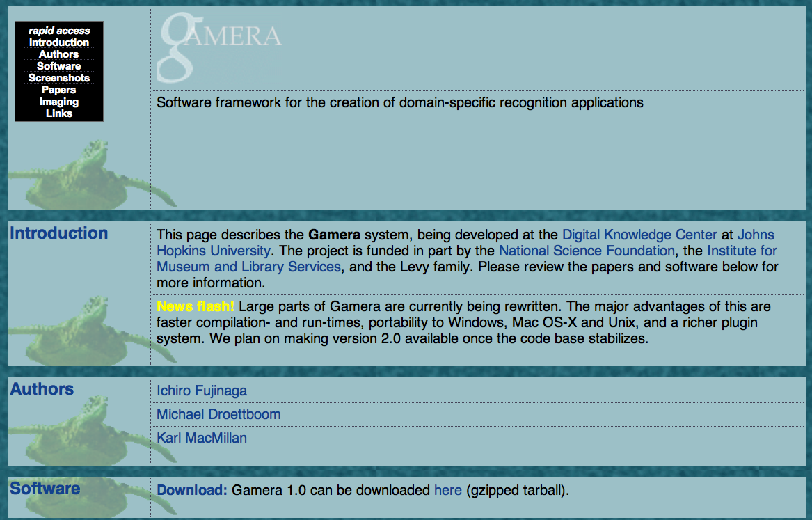
Task: Select Authors in rapid access menu
Action: [59, 54]
